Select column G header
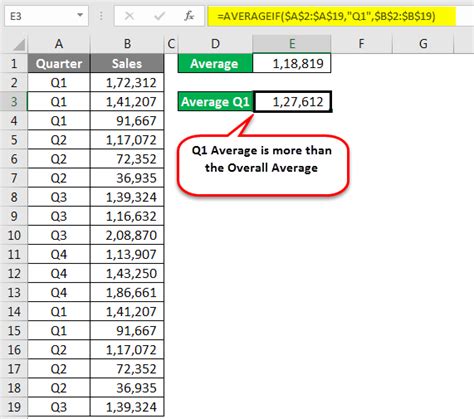The height and width of the screenshot is (419, 474). (423, 44)
